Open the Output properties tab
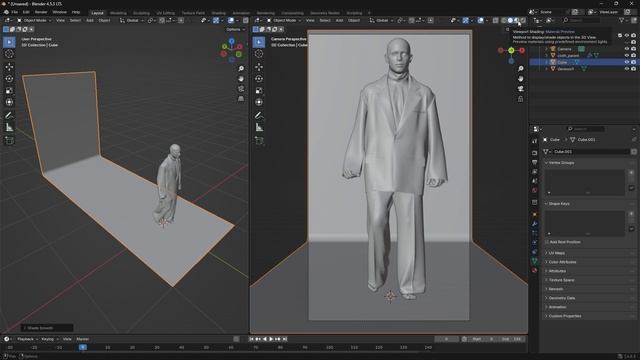 point(535,162)
